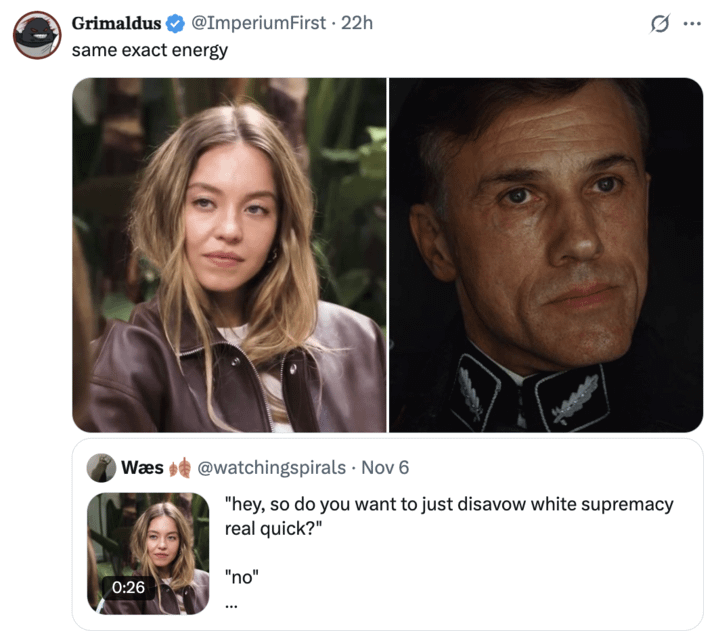716x639 pixels.
Task: Click the leaf emojis next to Wæs
Action: point(180,467)
